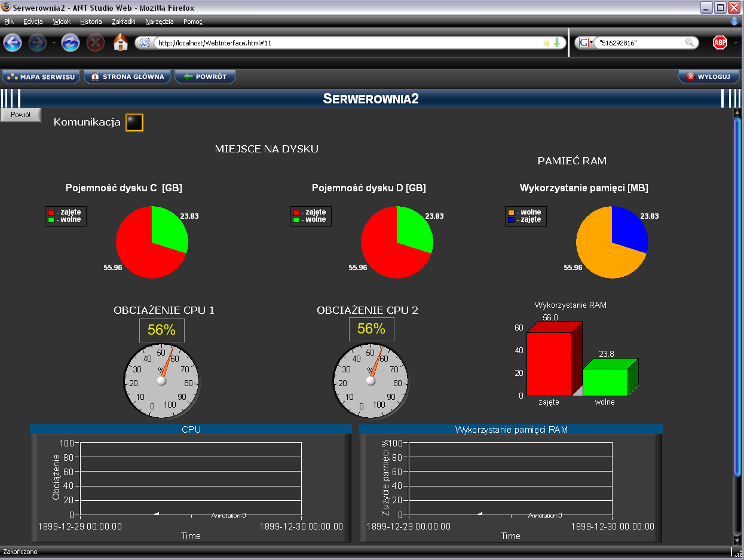Click the Annotation-3 label in CPU chart
Viewport: 744px width, 560px height.
point(229,515)
